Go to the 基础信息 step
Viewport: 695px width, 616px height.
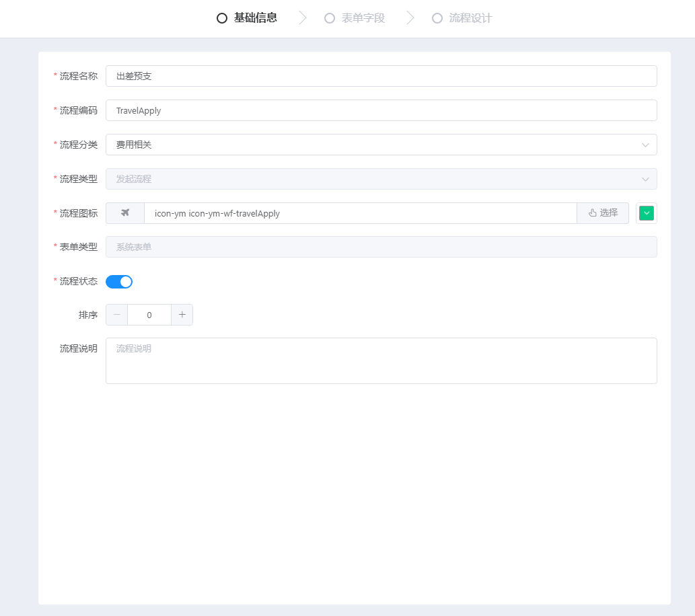pyautogui.click(x=247, y=18)
